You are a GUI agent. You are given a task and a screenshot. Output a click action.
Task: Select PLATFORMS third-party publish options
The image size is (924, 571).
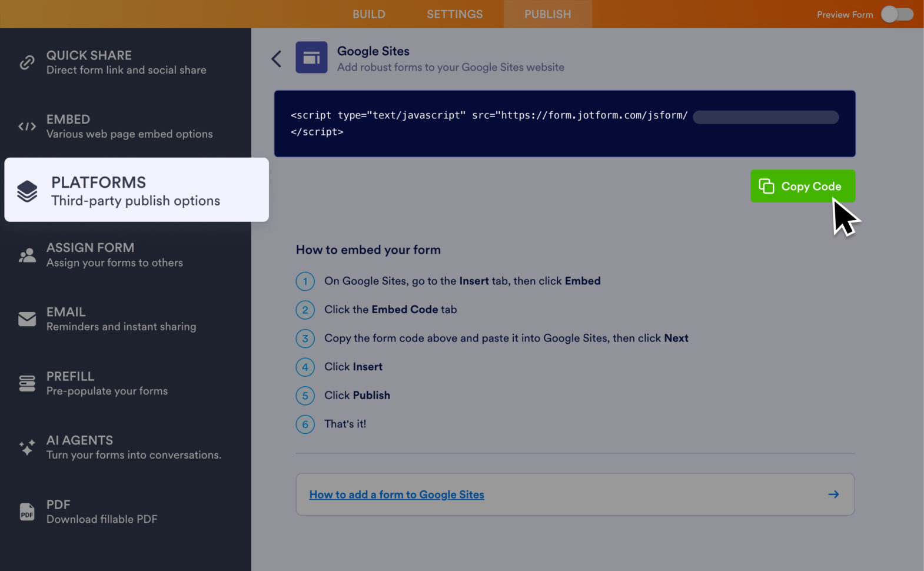click(137, 190)
